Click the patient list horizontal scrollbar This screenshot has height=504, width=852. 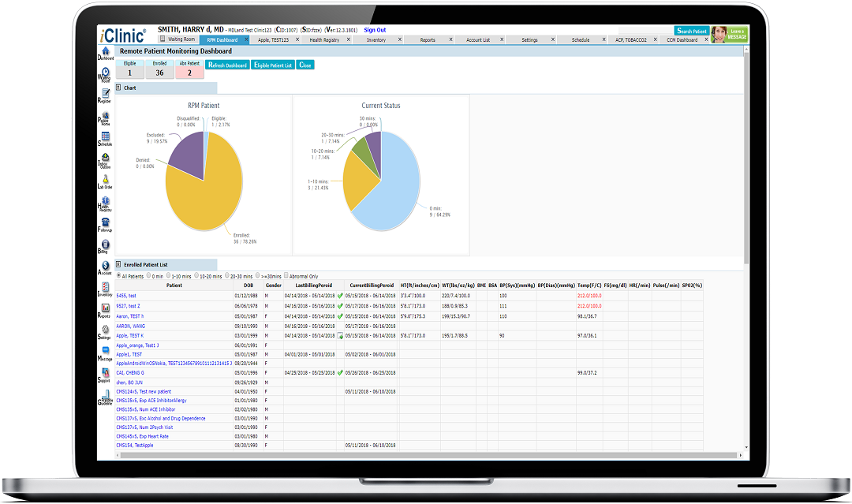pos(426,456)
